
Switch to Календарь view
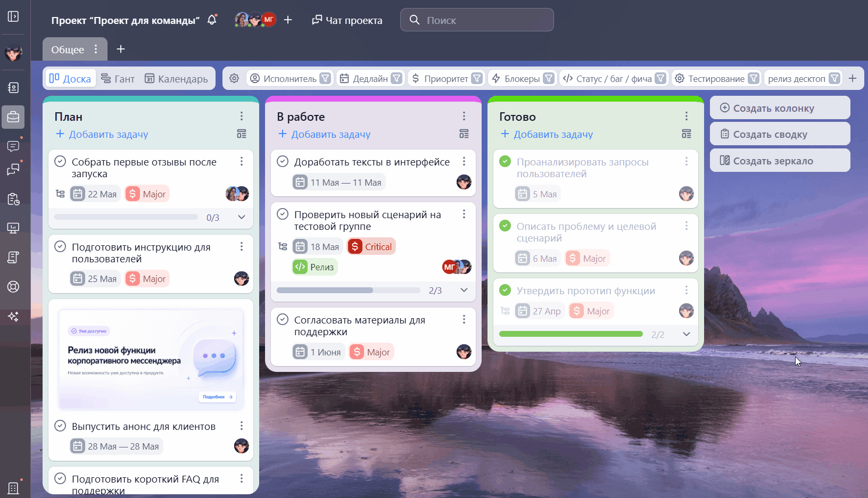[176, 79]
